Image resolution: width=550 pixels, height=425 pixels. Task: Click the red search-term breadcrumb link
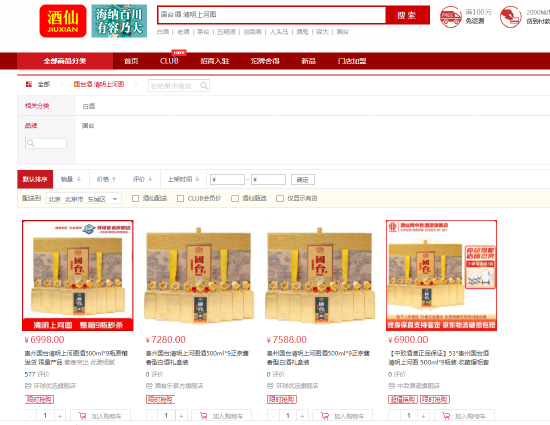[99, 84]
